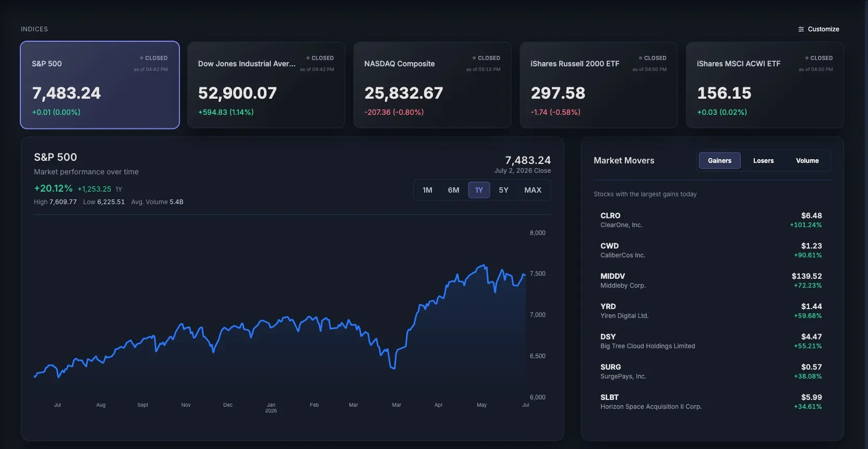This screenshot has width=868, height=449.
Task: Click the July 2, 2026 Close label
Action: pos(523,171)
